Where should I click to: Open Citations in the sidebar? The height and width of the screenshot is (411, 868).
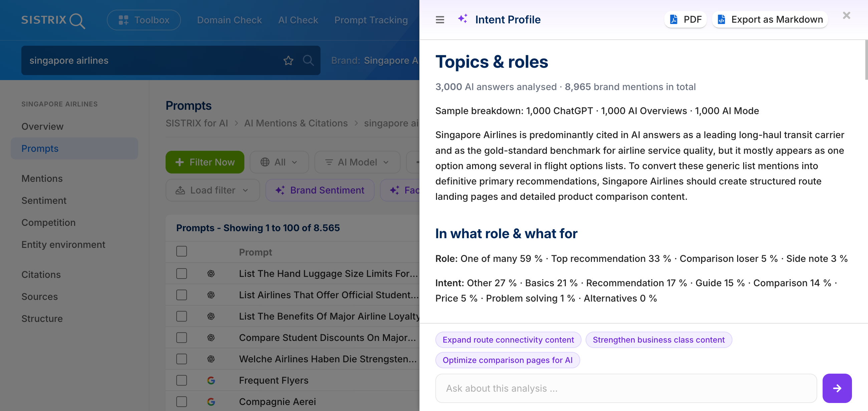(41, 275)
